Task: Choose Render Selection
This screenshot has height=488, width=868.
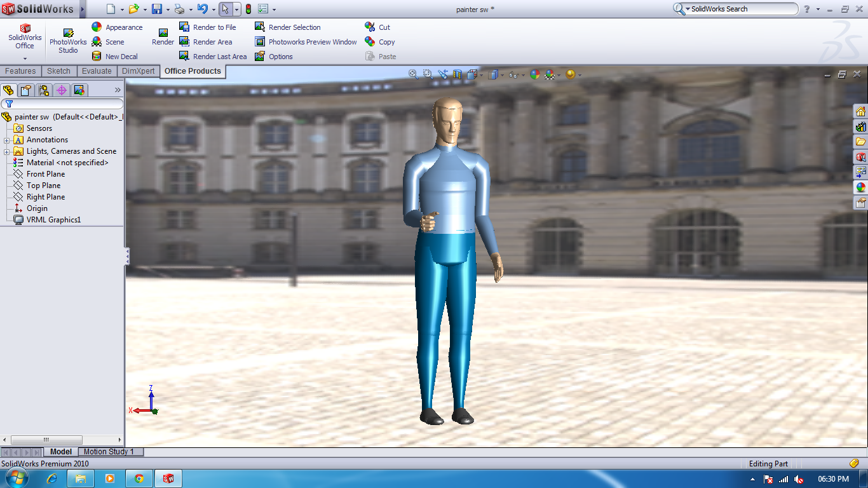Action: [288, 27]
